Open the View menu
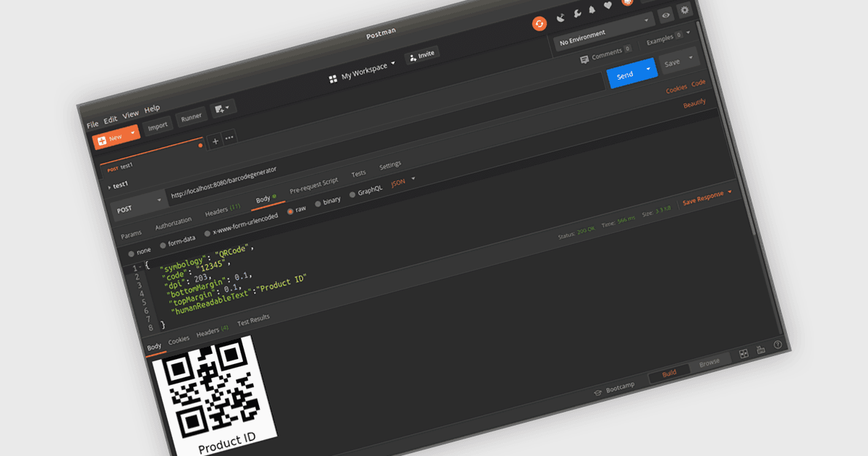 click(x=130, y=114)
